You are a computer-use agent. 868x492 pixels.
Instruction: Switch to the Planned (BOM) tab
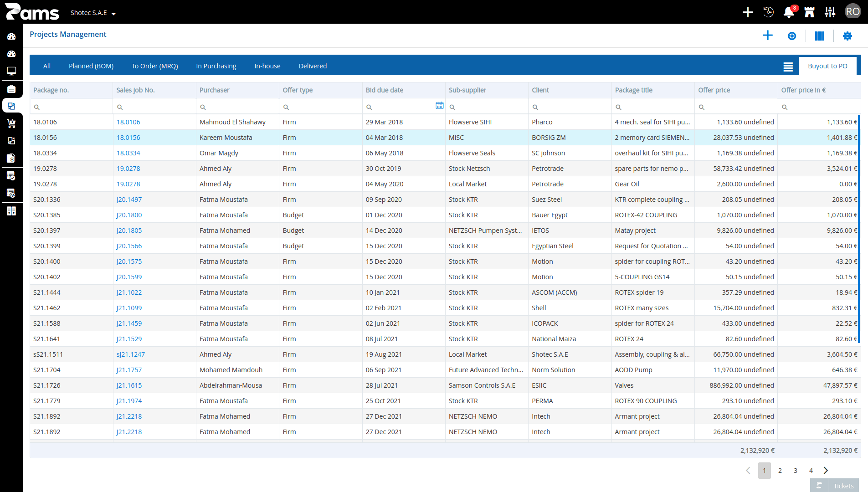(x=91, y=66)
